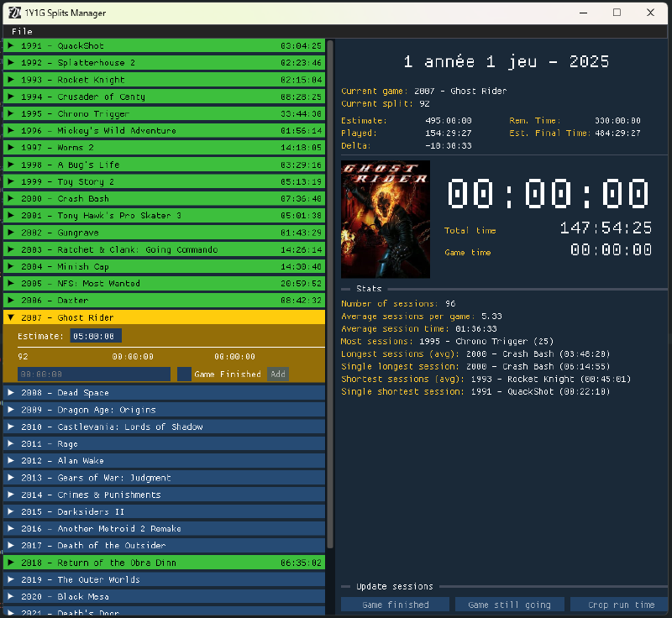Click the Estimate value 495:00:00
Viewport: 672px width, 618px height.
pos(449,120)
